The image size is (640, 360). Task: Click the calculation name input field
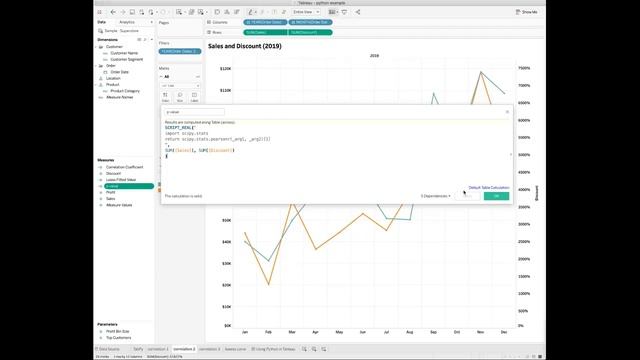coord(195,112)
